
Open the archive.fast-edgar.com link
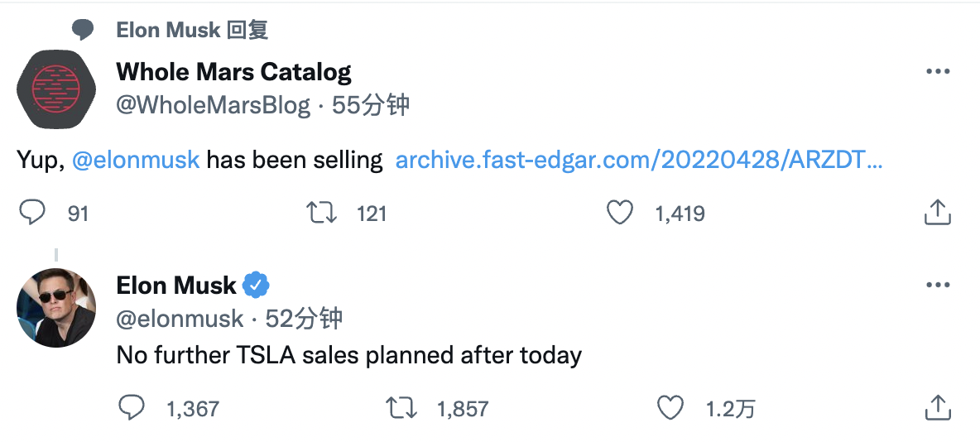(639, 160)
